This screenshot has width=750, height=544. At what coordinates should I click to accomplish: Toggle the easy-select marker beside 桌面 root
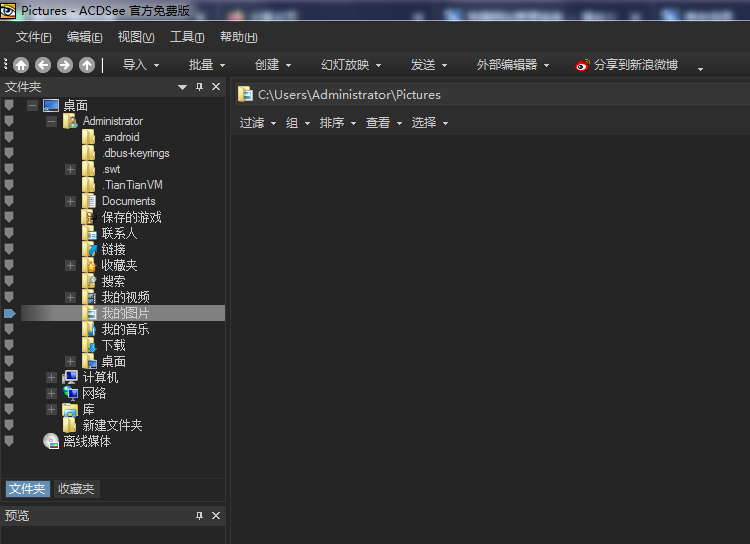[9, 105]
